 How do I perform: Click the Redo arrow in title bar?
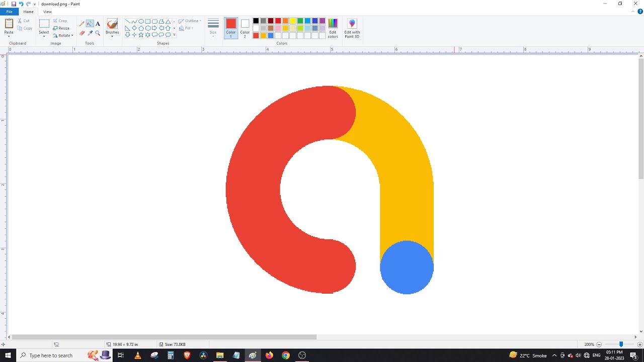pos(29,4)
